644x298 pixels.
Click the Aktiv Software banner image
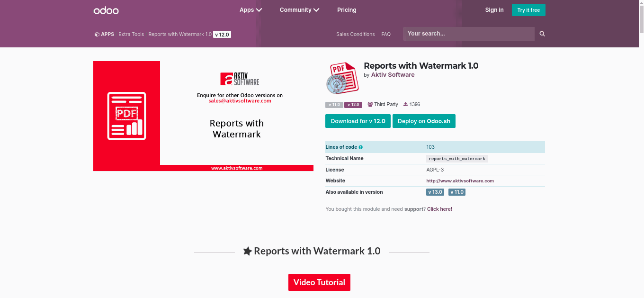coord(203,116)
